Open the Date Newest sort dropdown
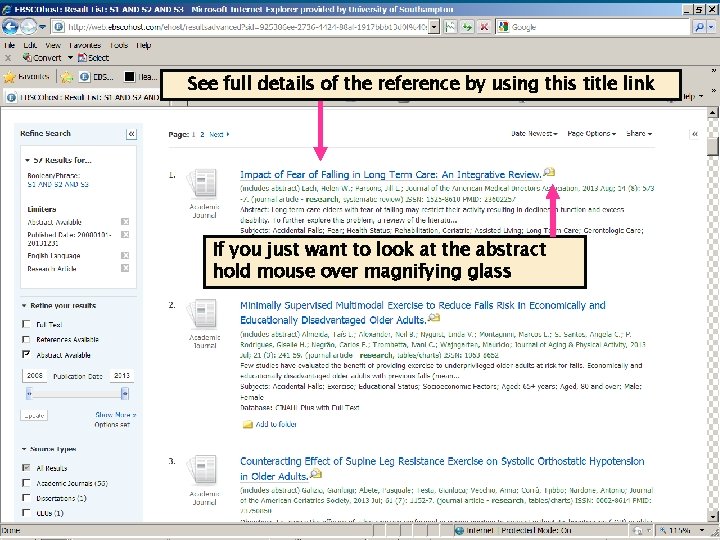720x540 pixels. [x=534, y=134]
